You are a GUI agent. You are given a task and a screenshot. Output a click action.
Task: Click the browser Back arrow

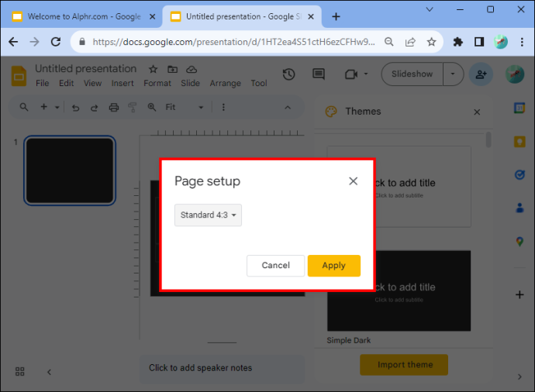[13, 42]
